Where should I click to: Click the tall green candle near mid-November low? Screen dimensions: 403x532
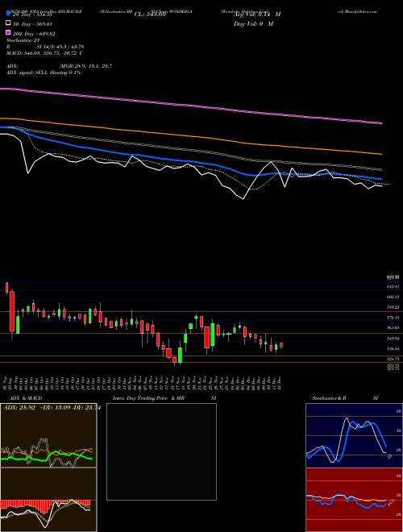[x=180, y=355]
